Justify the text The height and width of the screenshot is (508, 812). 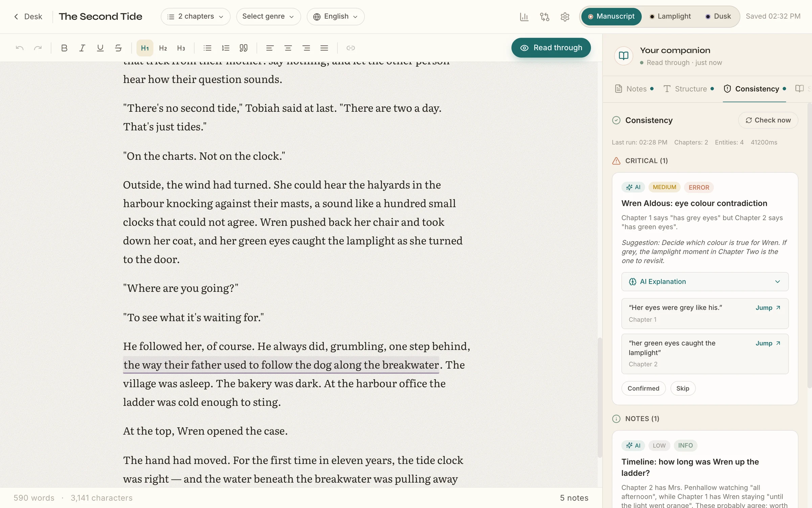click(324, 48)
